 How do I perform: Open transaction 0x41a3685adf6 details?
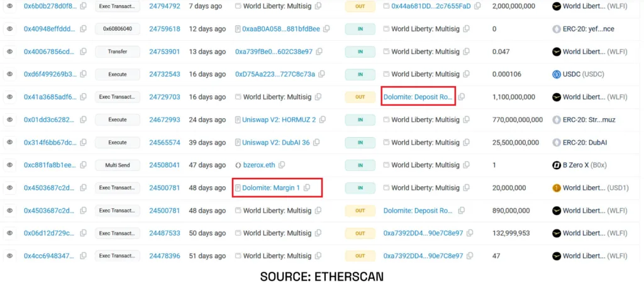[50, 97]
